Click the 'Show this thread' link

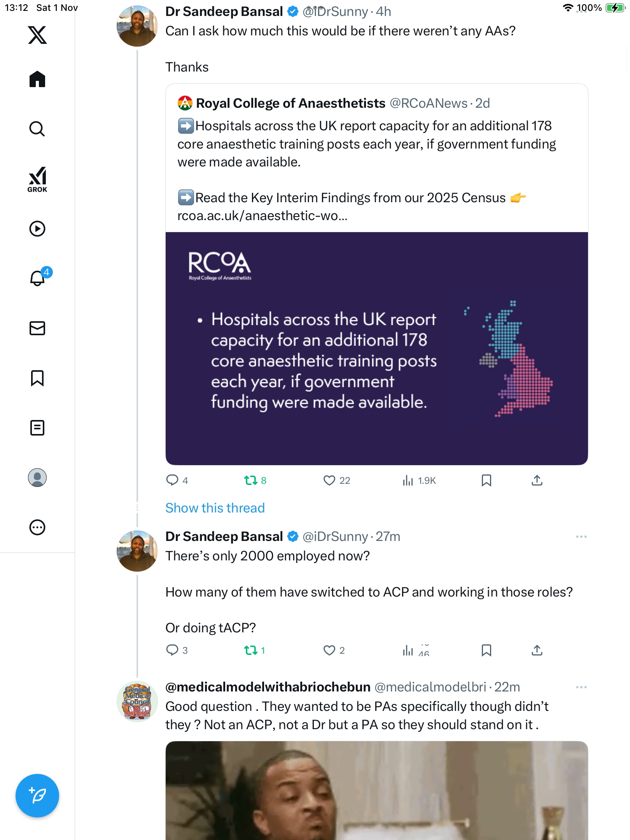tap(215, 508)
